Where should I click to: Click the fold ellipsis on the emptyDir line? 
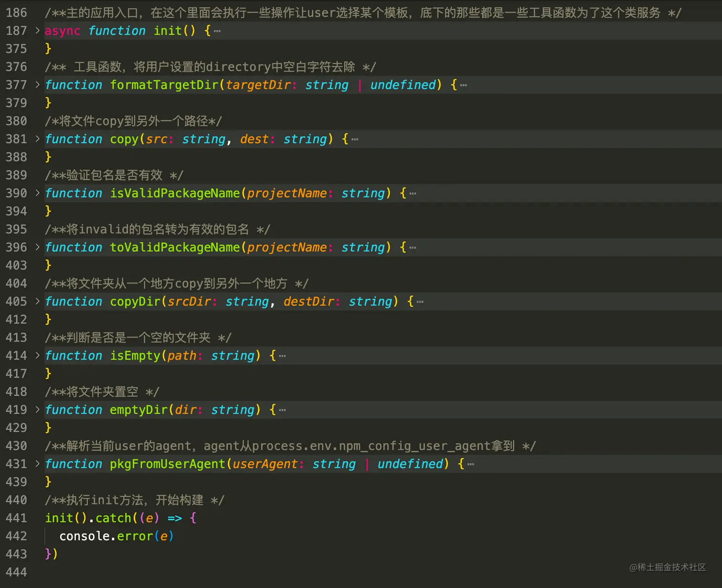(282, 410)
